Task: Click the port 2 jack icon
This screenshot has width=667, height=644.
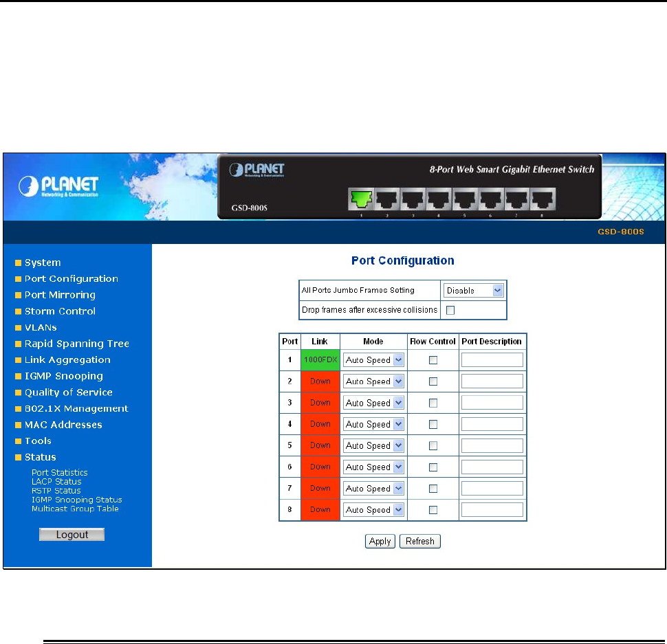Action: point(387,199)
